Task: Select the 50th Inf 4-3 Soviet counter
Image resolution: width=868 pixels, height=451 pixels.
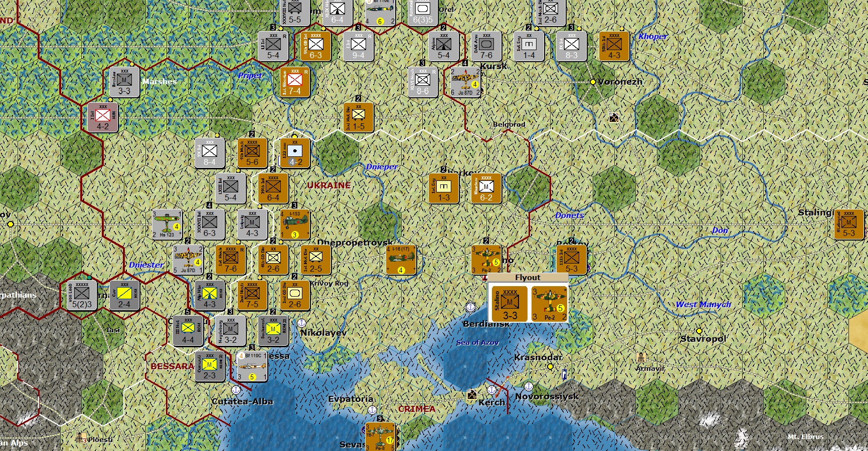Action: 614,46
